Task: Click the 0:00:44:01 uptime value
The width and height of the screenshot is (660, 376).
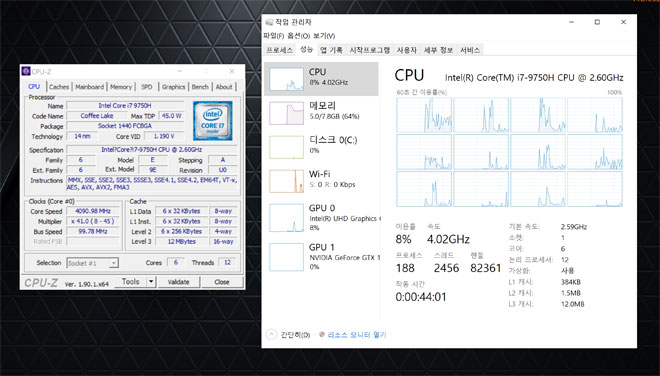Action: (420, 297)
